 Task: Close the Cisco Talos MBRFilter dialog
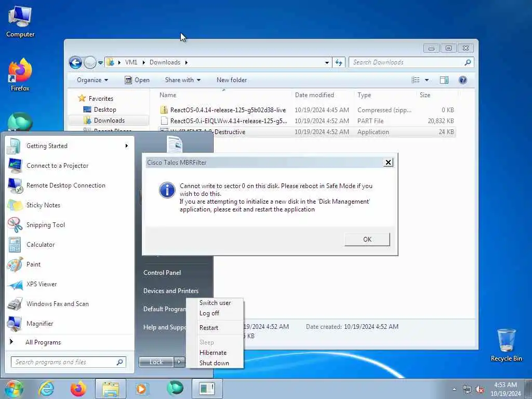388,163
